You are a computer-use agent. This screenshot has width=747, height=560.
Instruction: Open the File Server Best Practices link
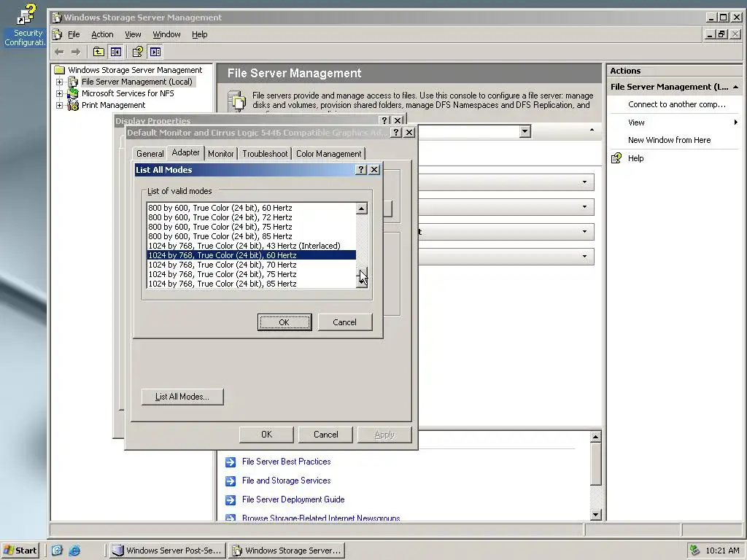pyautogui.click(x=286, y=462)
